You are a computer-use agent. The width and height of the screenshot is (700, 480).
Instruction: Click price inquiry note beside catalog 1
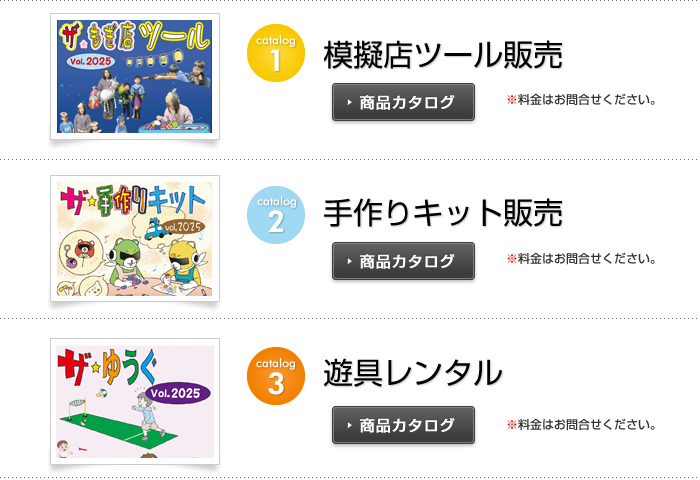(581, 100)
